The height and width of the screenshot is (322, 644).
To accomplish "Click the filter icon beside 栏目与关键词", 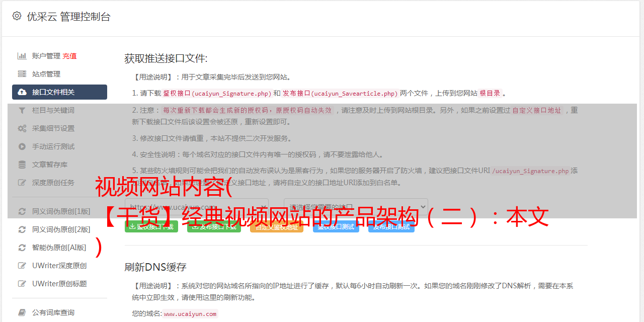I will 22,110.
